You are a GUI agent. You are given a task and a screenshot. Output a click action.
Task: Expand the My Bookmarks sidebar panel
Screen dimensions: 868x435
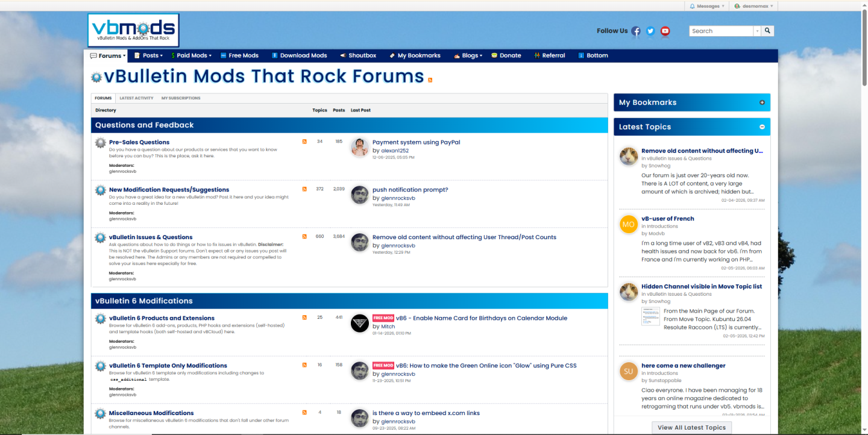(762, 102)
